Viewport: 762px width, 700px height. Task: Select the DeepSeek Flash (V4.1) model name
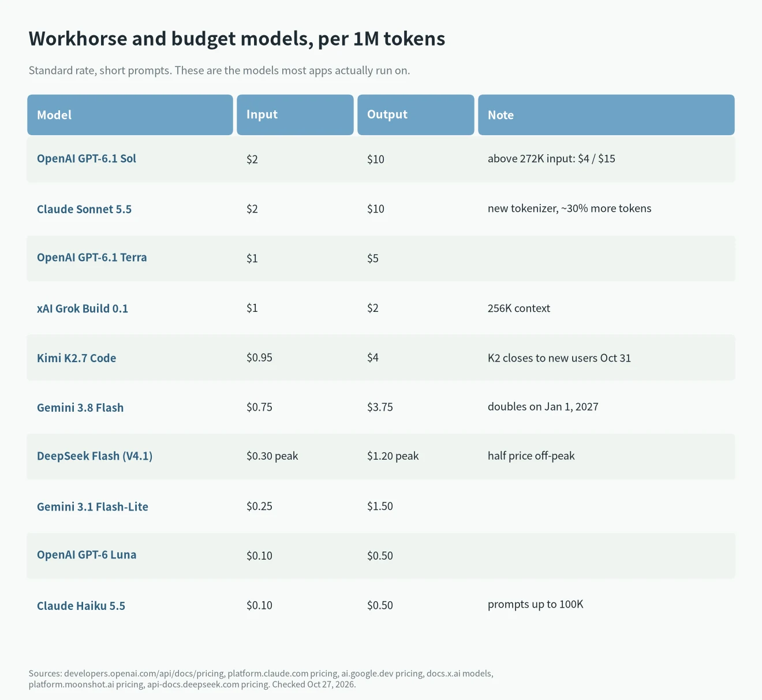tap(95, 456)
